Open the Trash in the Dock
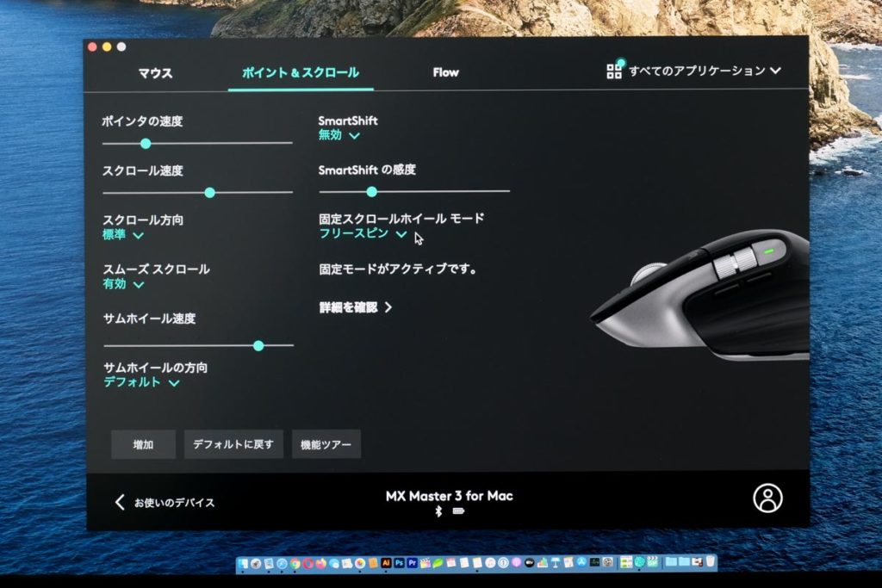 pyautogui.click(x=711, y=561)
